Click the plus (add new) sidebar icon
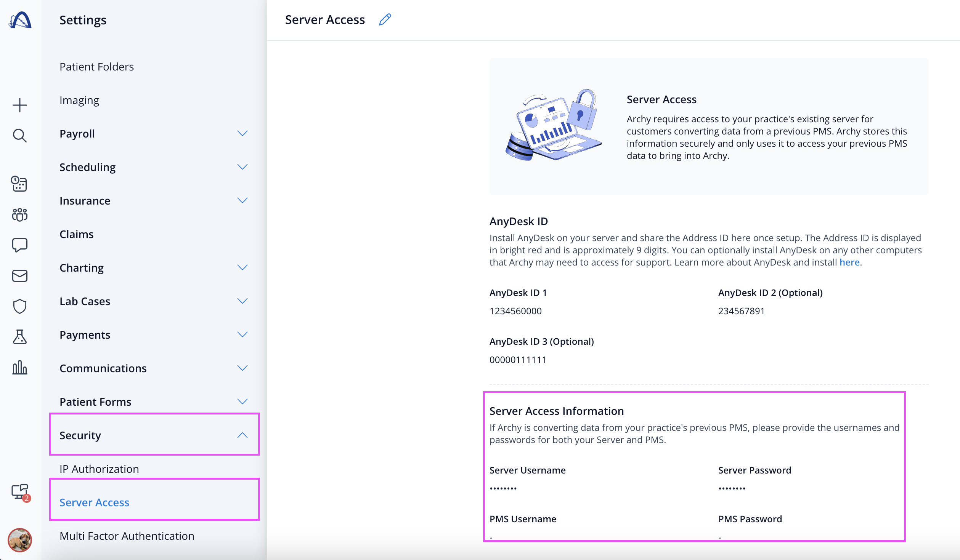 (x=20, y=105)
